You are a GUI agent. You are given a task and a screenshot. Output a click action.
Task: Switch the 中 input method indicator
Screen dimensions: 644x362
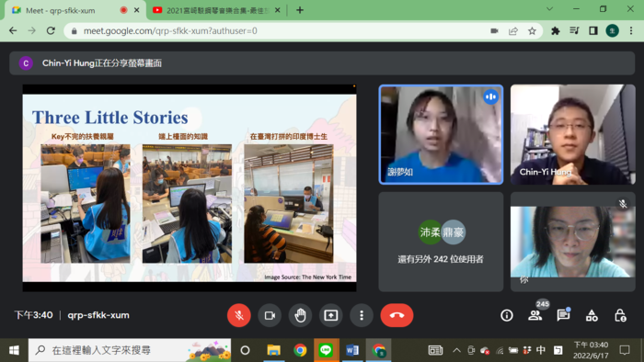(541, 350)
